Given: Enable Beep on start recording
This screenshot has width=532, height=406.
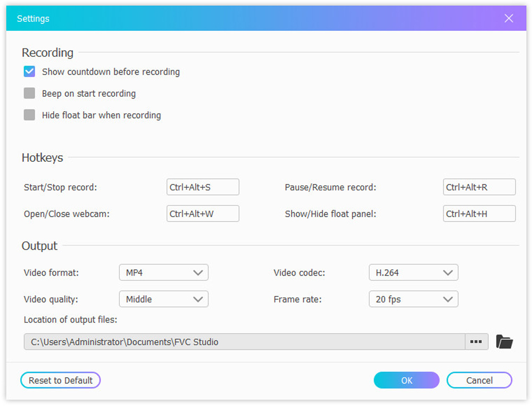Looking at the screenshot, I should pyautogui.click(x=29, y=93).
